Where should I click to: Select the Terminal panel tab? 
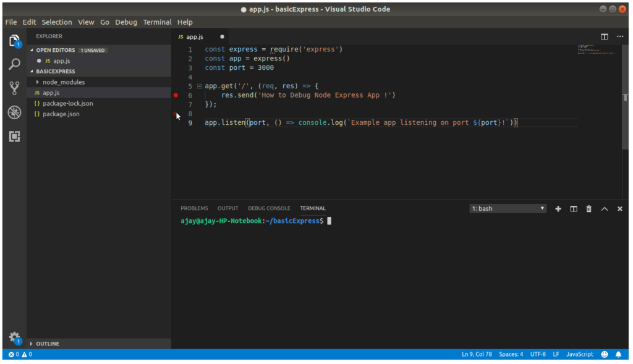tap(313, 209)
